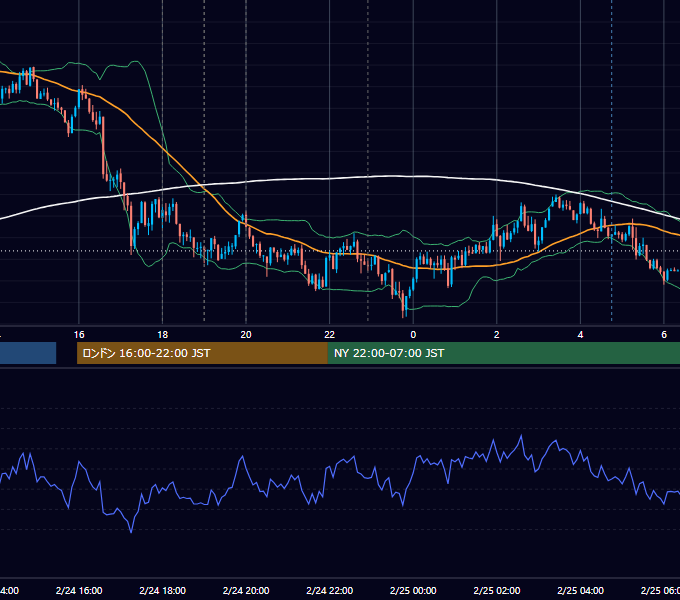Select the ロンドン 16:00-22:00 JST session bar

[202, 353]
